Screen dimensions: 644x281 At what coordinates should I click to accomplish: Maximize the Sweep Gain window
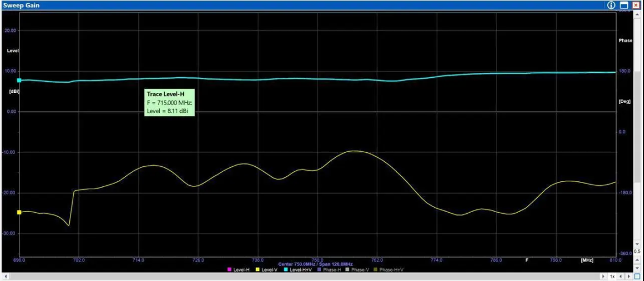coord(624,5)
